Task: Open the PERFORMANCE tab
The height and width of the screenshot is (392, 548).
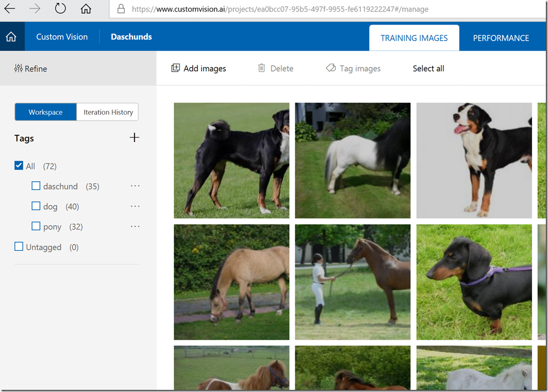Action: 501,38
